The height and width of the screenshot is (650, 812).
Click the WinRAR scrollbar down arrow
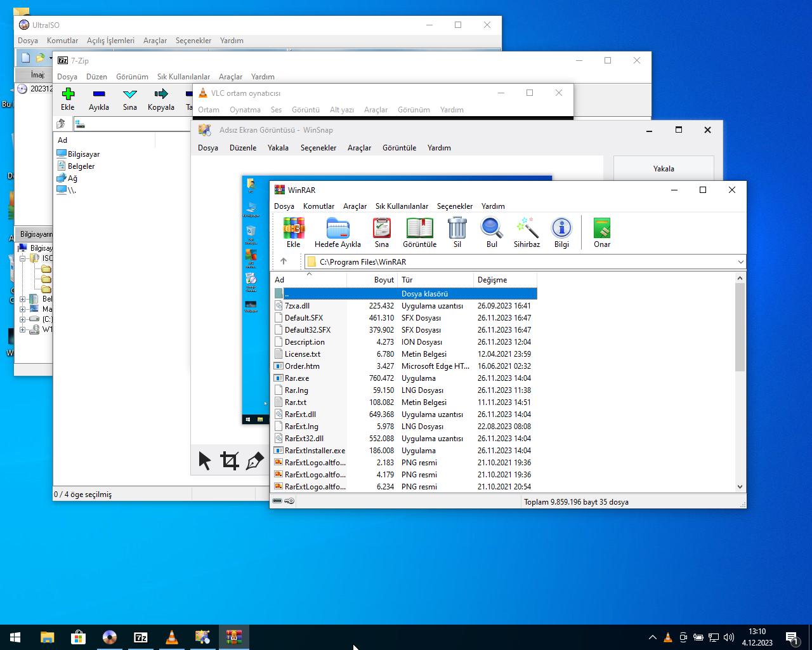point(740,487)
